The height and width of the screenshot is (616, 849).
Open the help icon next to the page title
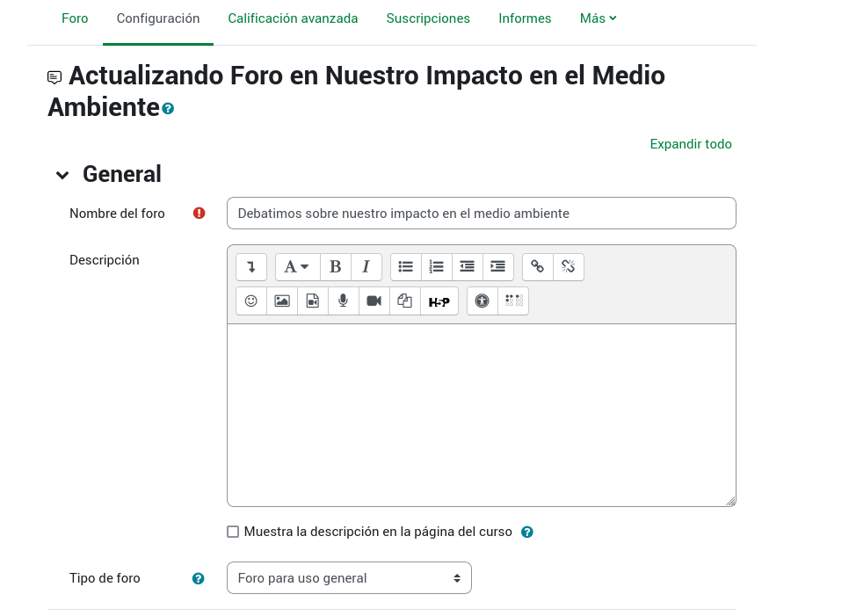click(x=169, y=109)
